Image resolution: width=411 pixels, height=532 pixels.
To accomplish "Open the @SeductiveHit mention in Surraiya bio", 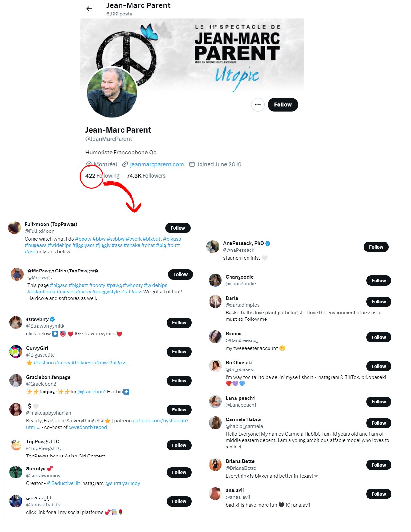I will (x=64, y=483).
